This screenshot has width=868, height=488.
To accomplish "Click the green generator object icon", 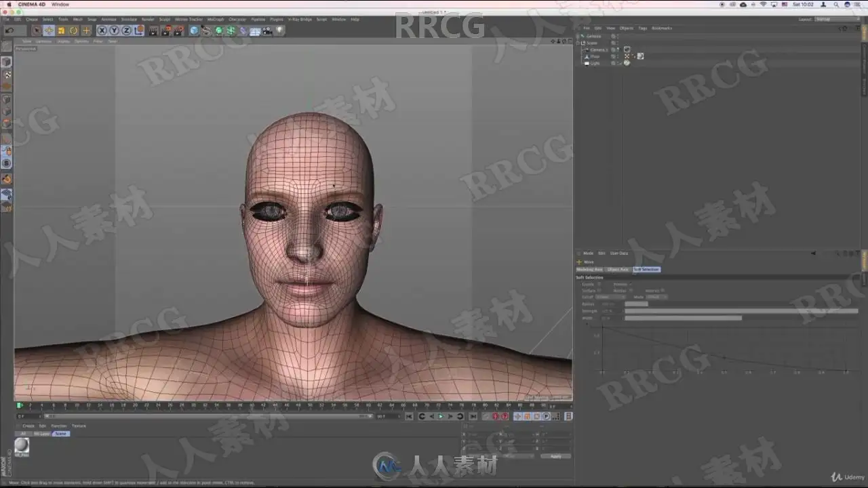I will [x=218, y=30].
